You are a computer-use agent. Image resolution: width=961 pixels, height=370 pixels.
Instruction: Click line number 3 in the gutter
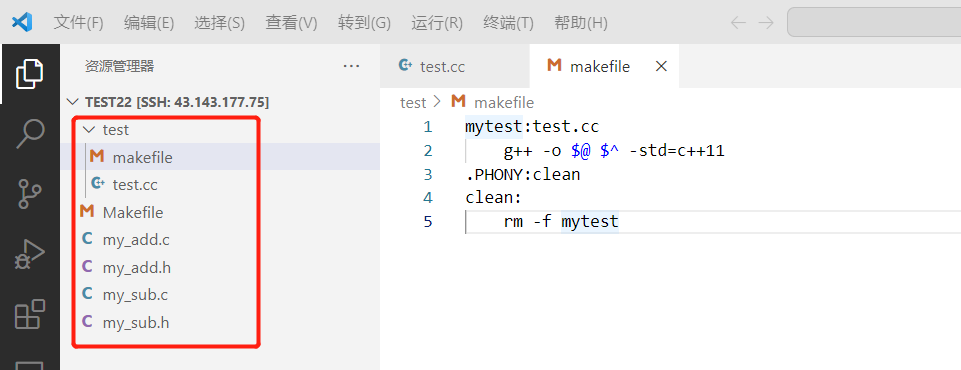pos(427,174)
